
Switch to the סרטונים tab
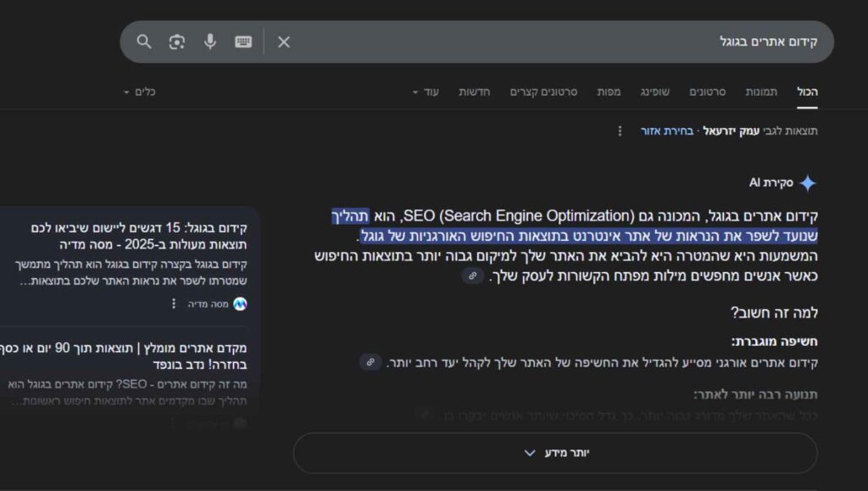(x=708, y=92)
